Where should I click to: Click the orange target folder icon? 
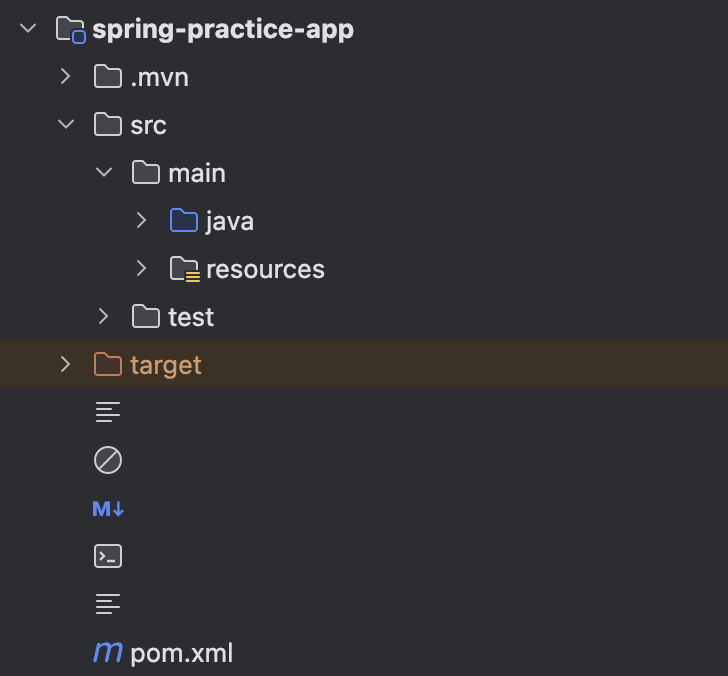tap(108, 365)
